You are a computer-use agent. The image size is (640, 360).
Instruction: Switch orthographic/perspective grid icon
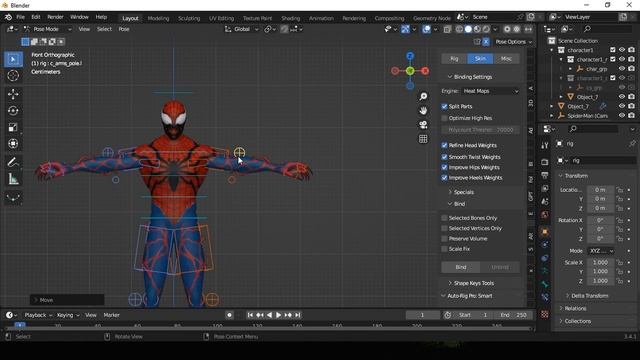click(423, 139)
